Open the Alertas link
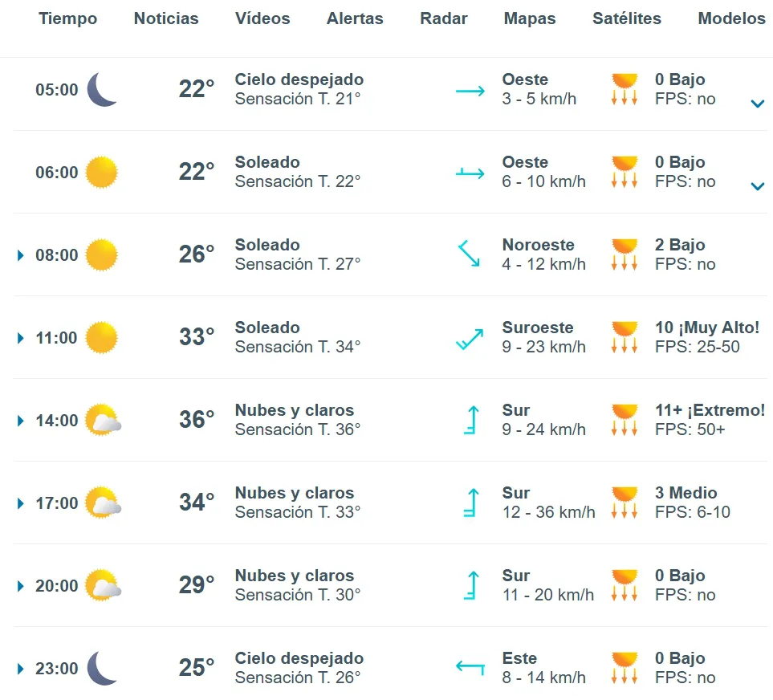This screenshot has height=700, width=773. 355,18
